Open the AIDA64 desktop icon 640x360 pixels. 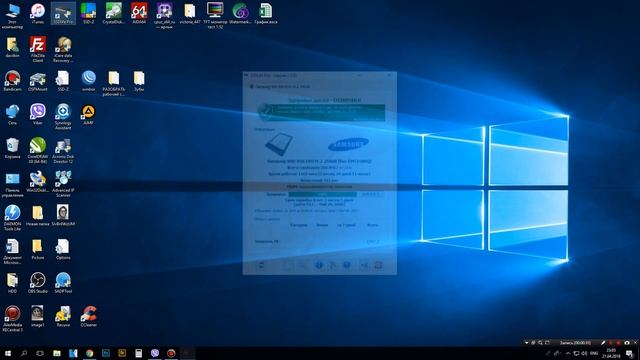(139, 13)
